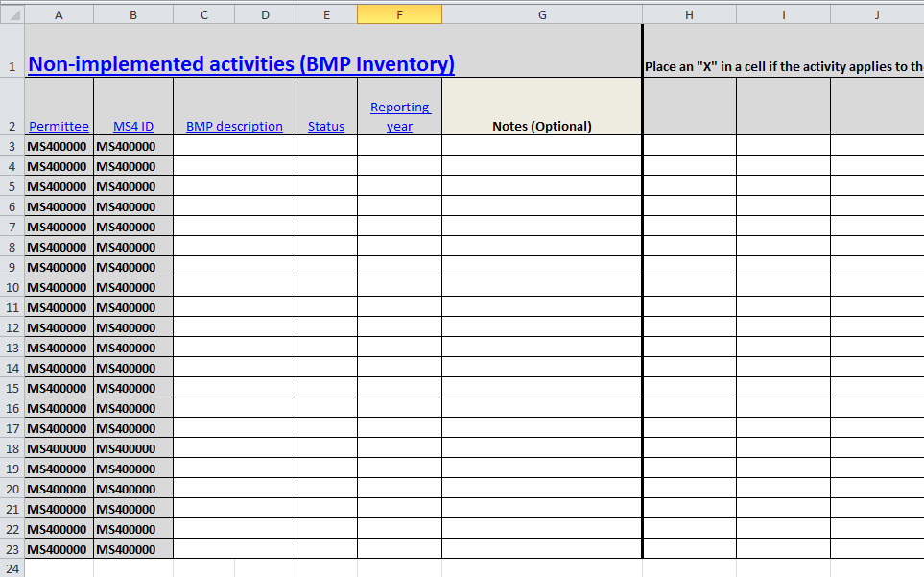
Task: Click the column A header
Action: (59, 14)
